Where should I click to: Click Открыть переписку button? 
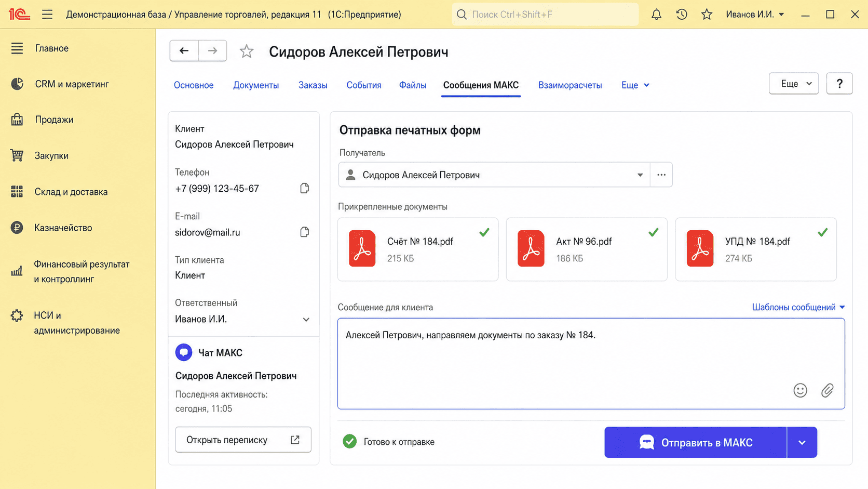[x=243, y=440]
